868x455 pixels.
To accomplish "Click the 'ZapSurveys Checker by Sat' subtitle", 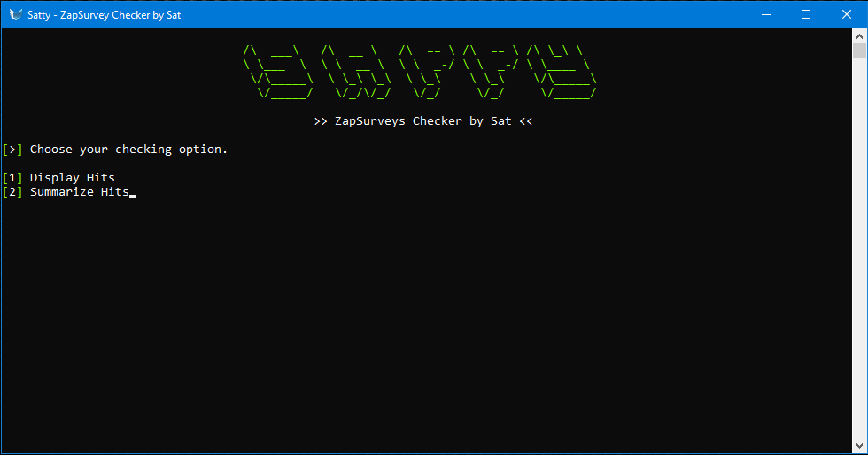I will coord(423,121).
